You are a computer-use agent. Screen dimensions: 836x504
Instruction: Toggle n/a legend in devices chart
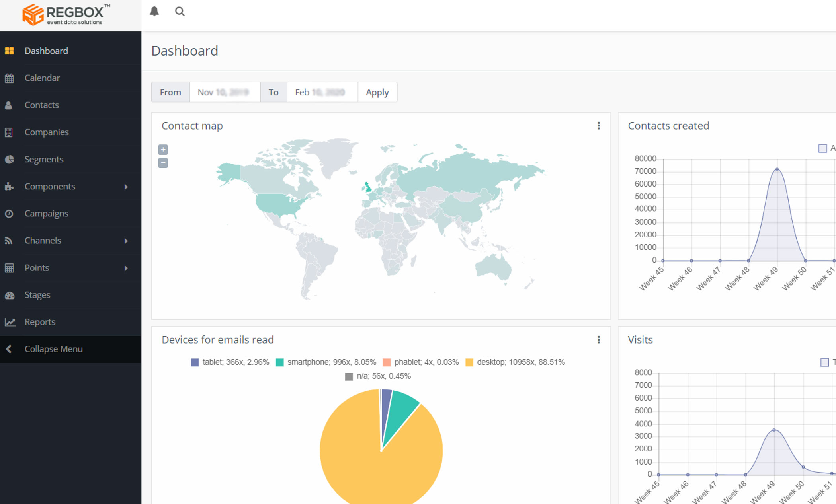[378, 376]
